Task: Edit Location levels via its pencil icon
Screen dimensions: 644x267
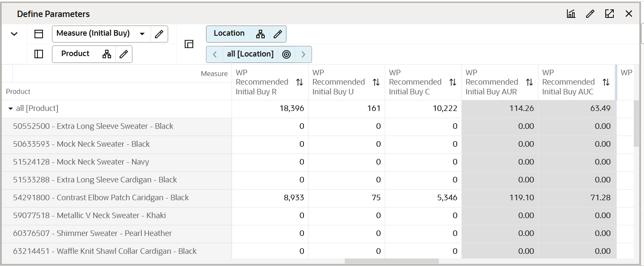Action: pos(278,34)
